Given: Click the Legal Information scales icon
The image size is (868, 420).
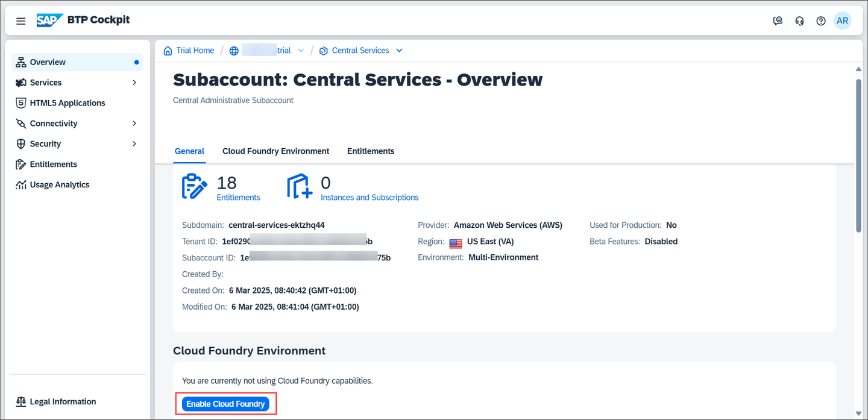Looking at the screenshot, I should point(21,402).
